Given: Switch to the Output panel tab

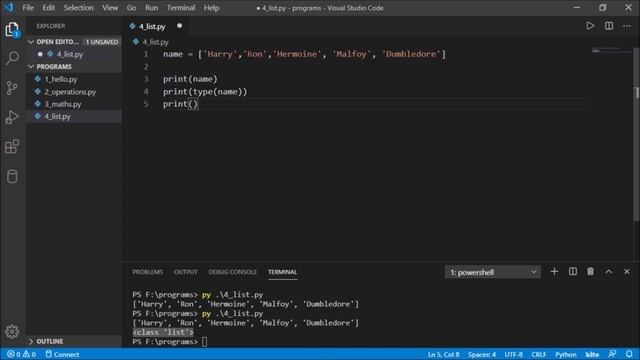Looking at the screenshot, I should (186, 272).
